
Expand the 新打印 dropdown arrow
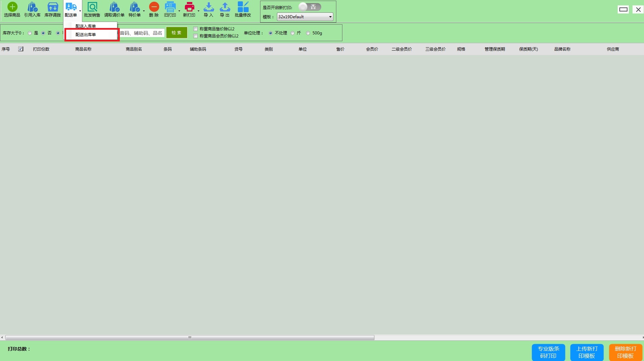point(198,11)
